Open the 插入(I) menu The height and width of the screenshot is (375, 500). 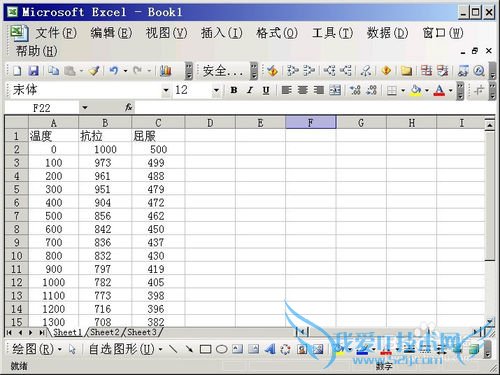tap(222, 33)
